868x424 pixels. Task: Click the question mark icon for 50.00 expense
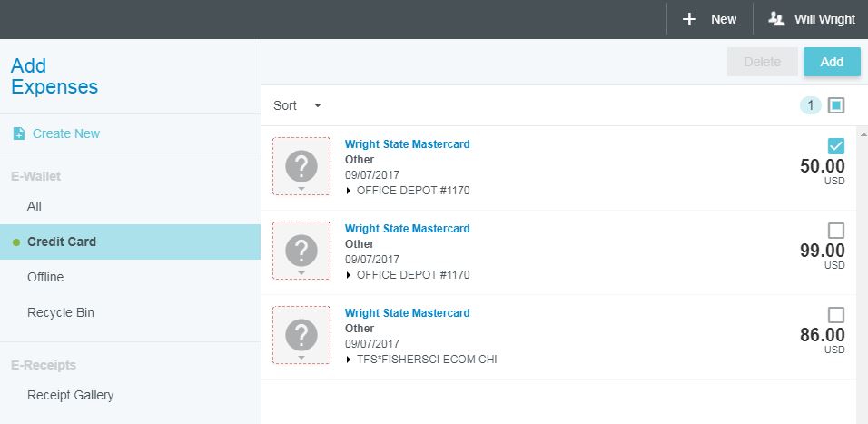pos(301,166)
